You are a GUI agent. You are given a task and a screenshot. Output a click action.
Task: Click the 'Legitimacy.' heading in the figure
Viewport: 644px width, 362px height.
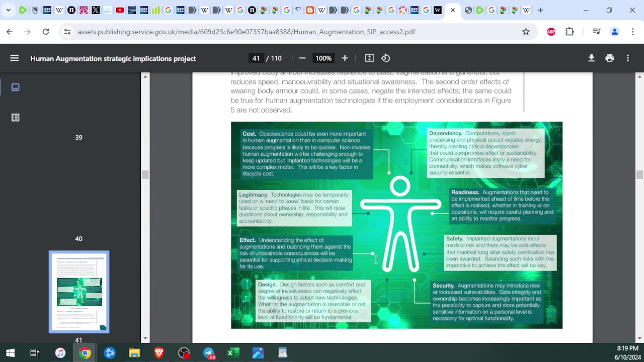(x=253, y=195)
